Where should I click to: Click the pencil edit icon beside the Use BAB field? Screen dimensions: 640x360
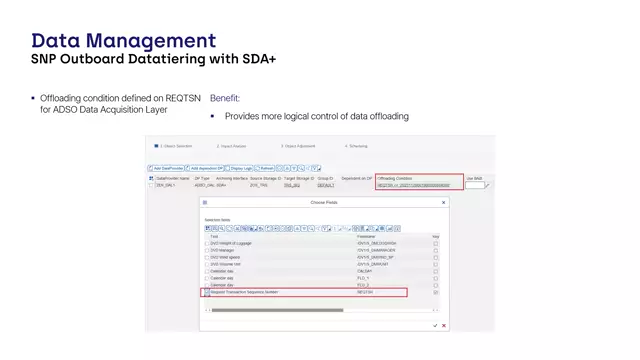click(x=487, y=185)
